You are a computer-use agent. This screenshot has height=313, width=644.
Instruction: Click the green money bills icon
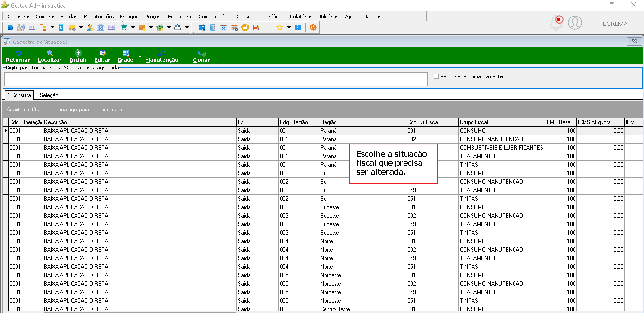point(160,27)
